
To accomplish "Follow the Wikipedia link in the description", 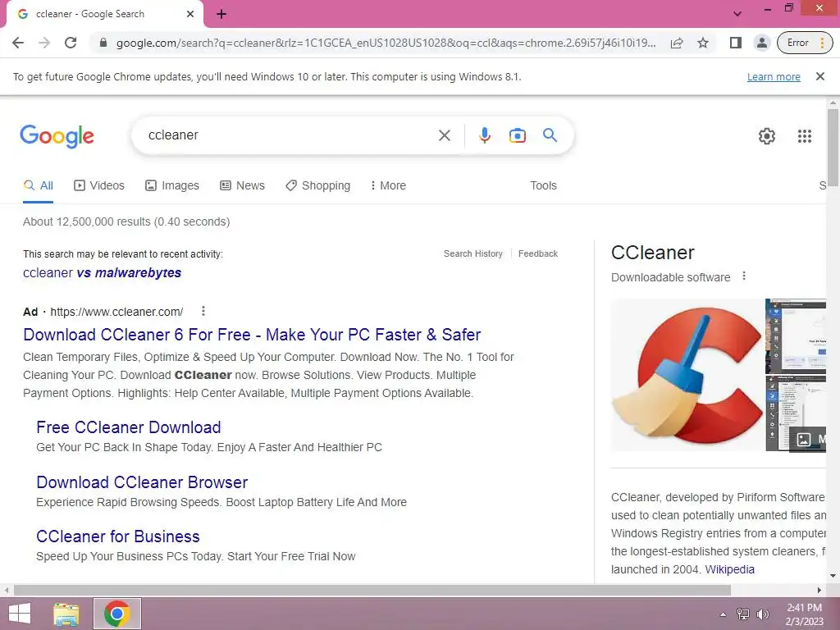I will 729,569.
